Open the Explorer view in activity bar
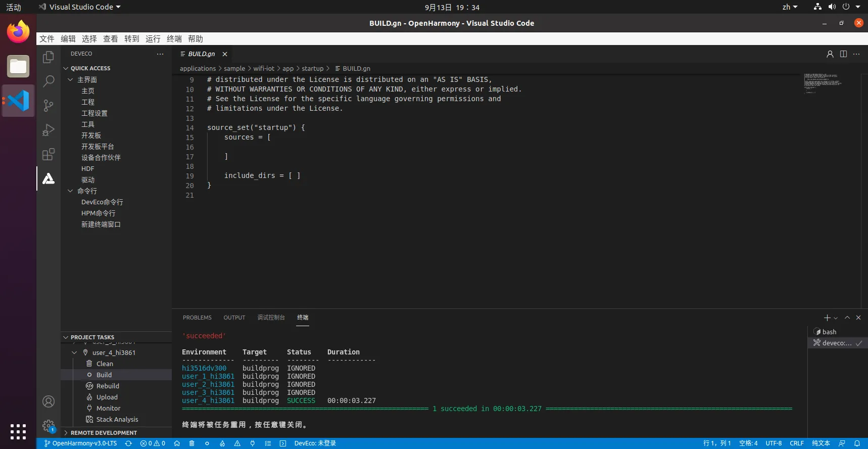This screenshot has height=449, width=868. tap(49, 57)
